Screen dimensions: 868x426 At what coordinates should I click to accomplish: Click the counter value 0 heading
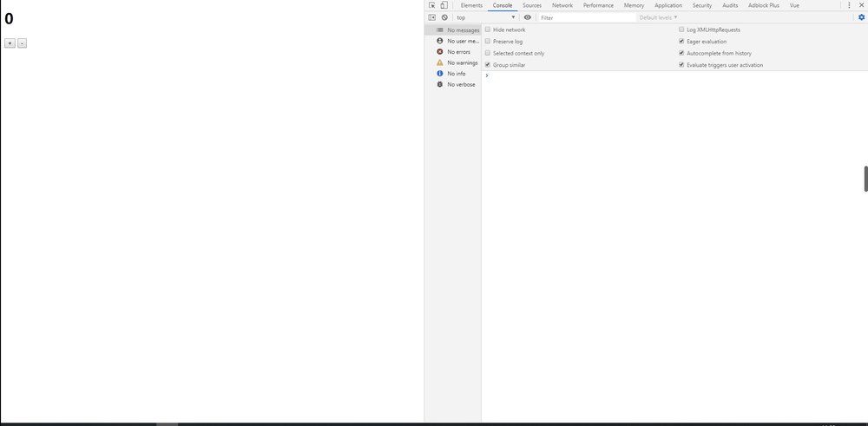click(9, 19)
